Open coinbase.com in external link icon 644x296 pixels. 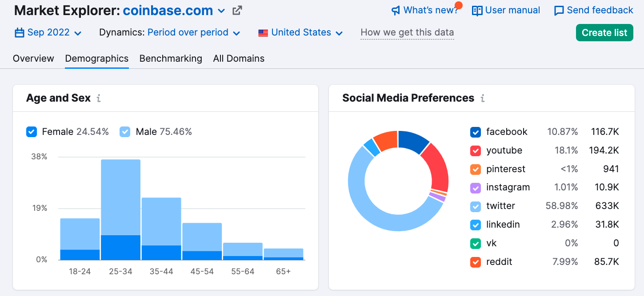click(x=237, y=10)
